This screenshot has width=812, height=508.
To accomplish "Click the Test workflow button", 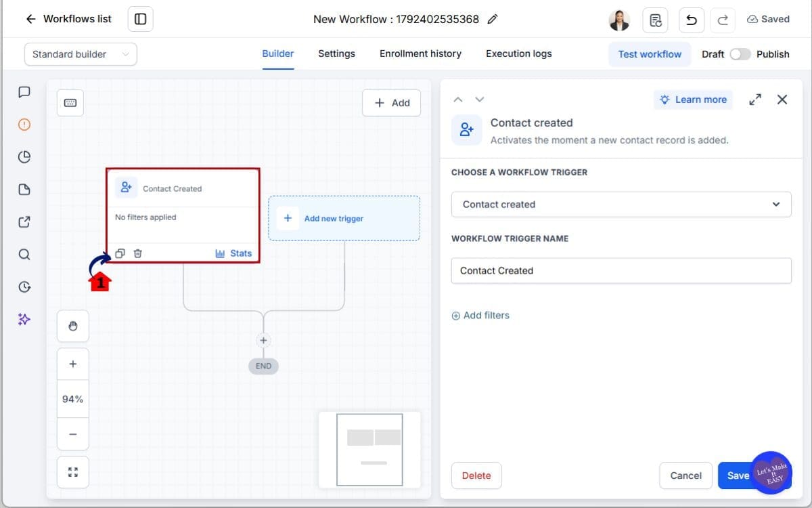I will [650, 54].
